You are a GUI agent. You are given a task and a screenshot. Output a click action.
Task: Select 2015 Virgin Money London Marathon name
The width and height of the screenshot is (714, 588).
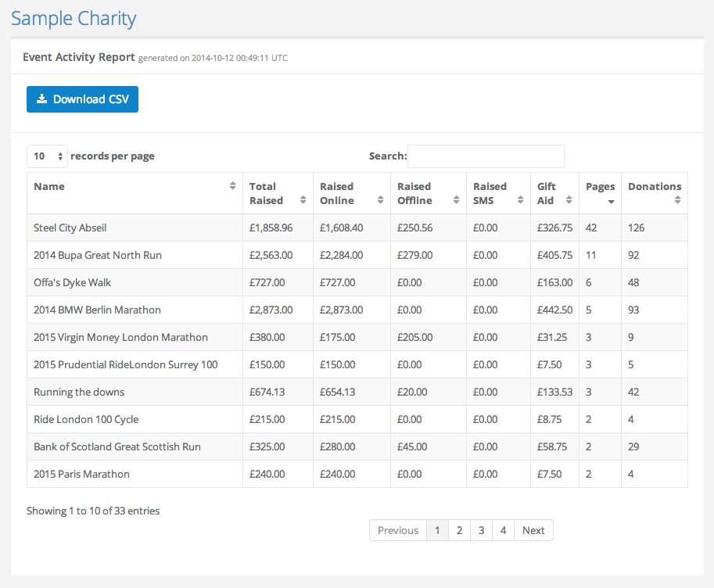(120, 337)
